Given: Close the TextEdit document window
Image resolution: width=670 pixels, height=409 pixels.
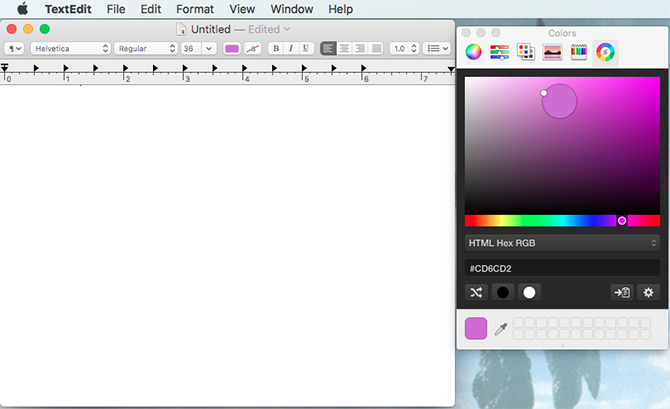Looking at the screenshot, I should 12,29.
